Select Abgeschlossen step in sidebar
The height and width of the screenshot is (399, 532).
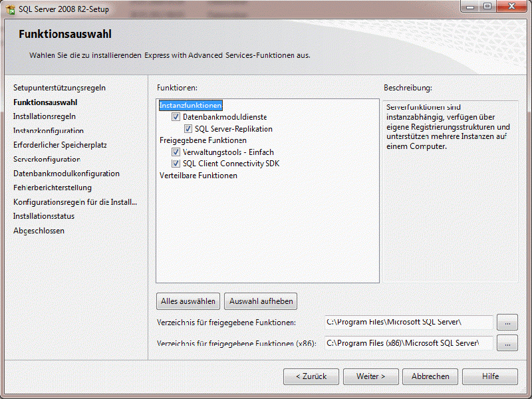(39, 231)
